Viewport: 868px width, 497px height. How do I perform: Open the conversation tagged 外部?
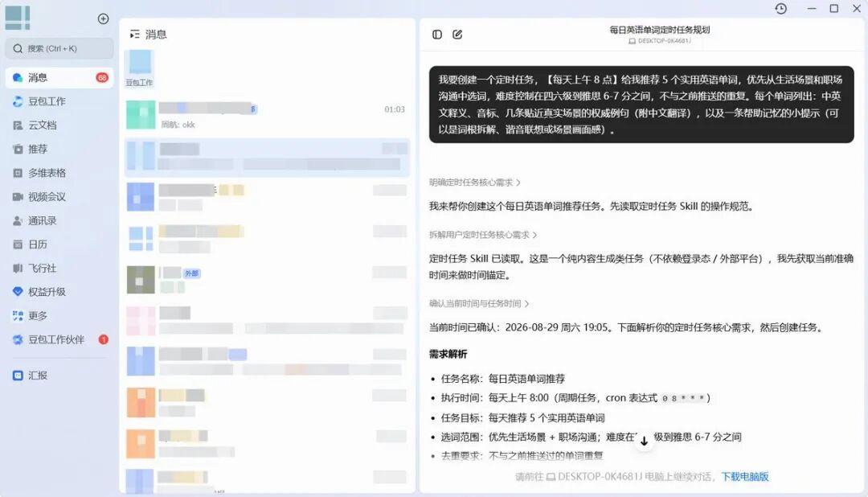(267, 279)
